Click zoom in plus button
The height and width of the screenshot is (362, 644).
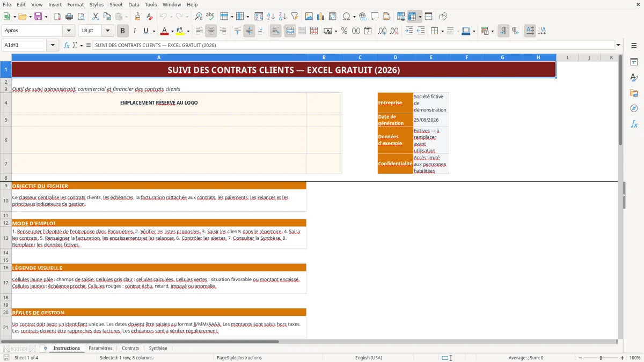click(623, 358)
